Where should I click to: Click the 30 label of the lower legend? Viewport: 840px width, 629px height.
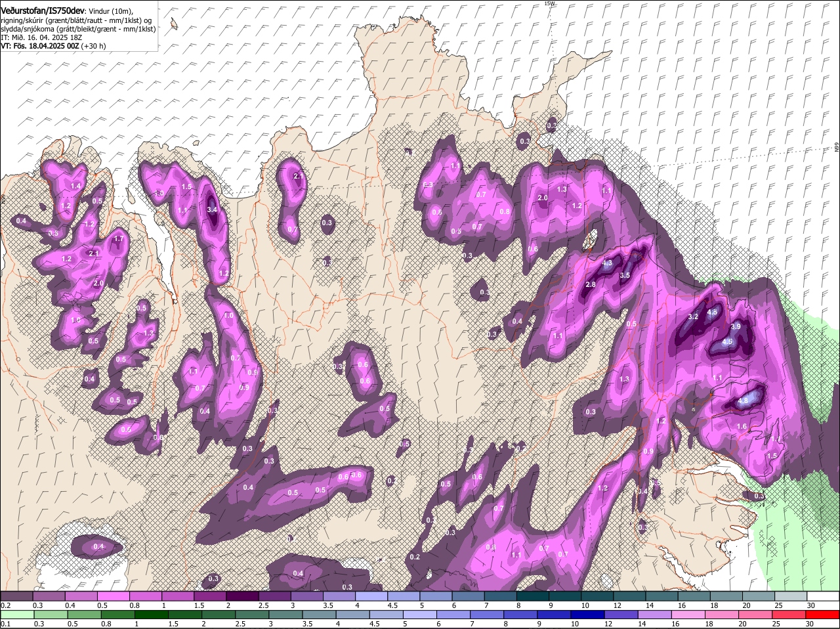point(810,624)
